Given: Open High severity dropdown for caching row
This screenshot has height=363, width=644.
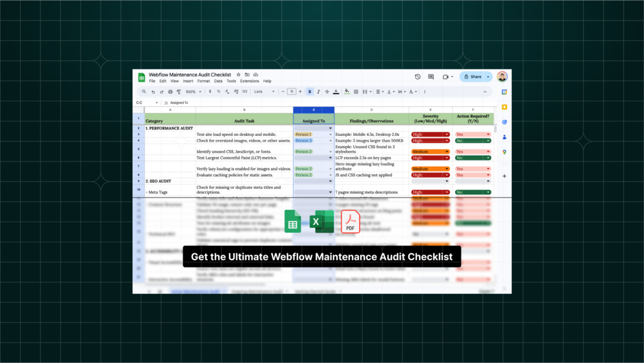Looking at the screenshot, I should (x=447, y=175).
